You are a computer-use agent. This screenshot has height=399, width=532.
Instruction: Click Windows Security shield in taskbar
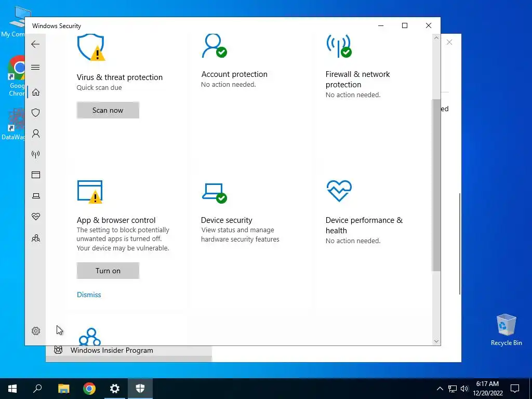point(140,389)
